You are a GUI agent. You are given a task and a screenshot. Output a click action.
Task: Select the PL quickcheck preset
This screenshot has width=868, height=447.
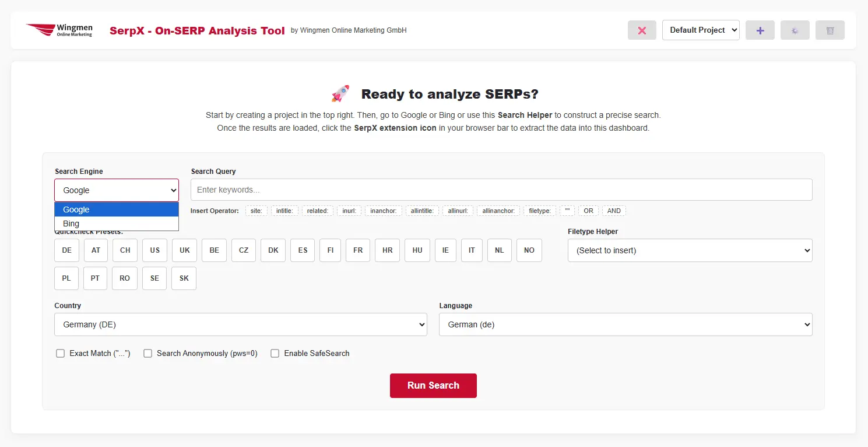click(x=66, y=278)
